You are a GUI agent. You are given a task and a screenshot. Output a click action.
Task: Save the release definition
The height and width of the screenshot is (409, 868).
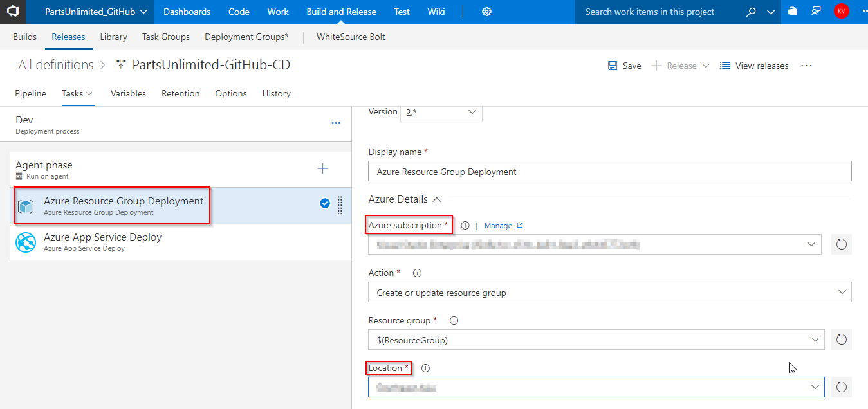(x=624, y=66)
